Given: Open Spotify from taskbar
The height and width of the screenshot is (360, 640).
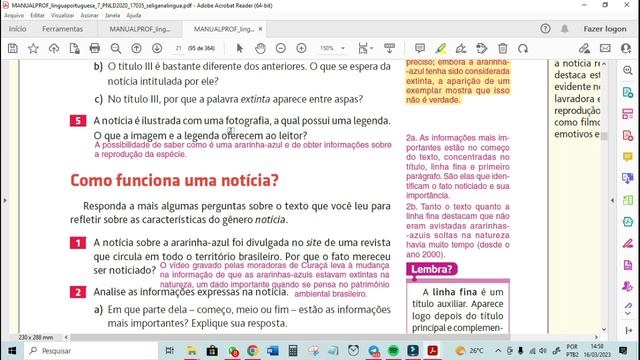Looking at the screenshot, I should tap(393, 351).
